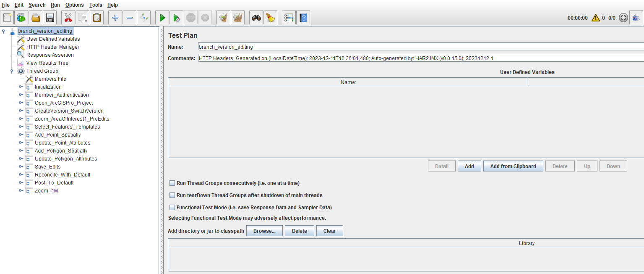Viewport: 644px width, 274px height.
Task: Click the Name: column header
Action: click(x=348, y=82)
